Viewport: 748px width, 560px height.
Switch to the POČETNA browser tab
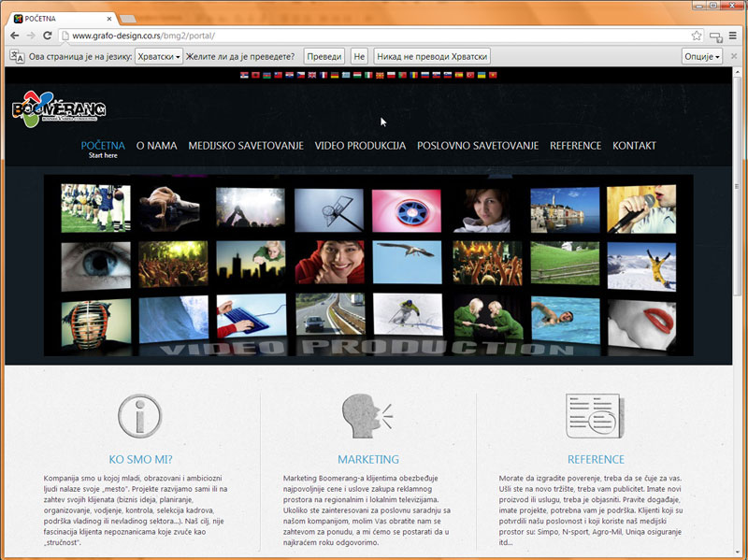click(x=61, y=16)
